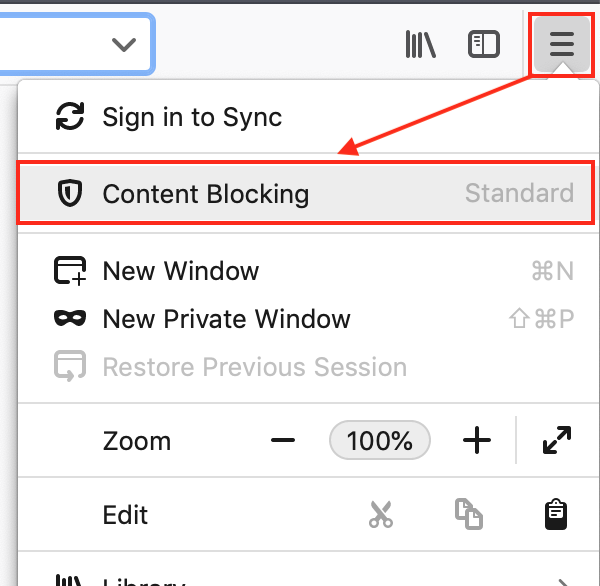Screen dimensions: 600x586
Task: Enter full screen with arrows icon
Action: tap(557, 440)
